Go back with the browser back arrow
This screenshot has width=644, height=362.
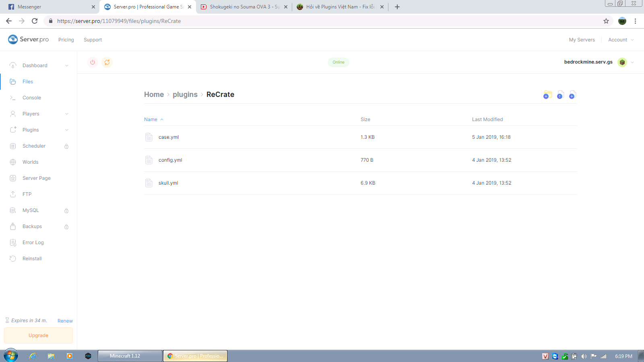coord(9,21)
